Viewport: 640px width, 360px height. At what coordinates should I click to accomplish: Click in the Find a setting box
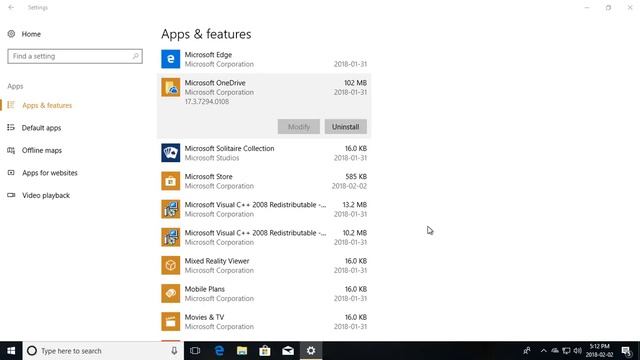click(x=75, y=56)
